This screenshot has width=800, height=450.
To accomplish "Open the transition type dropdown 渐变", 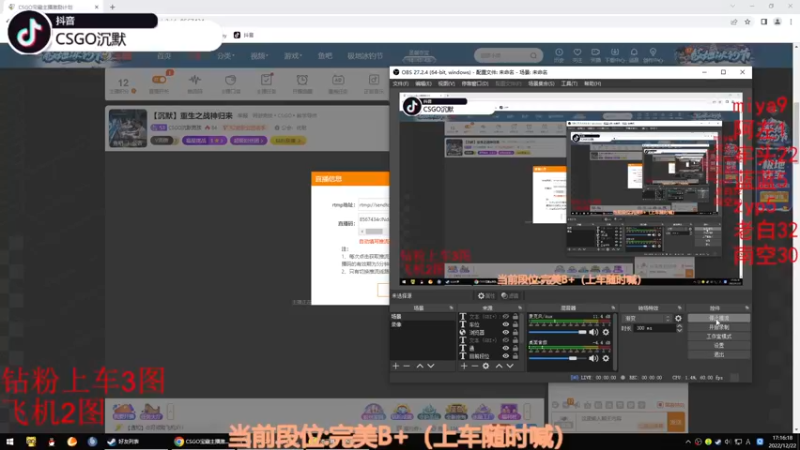I will pyautogui.click(x=647, y=318).
